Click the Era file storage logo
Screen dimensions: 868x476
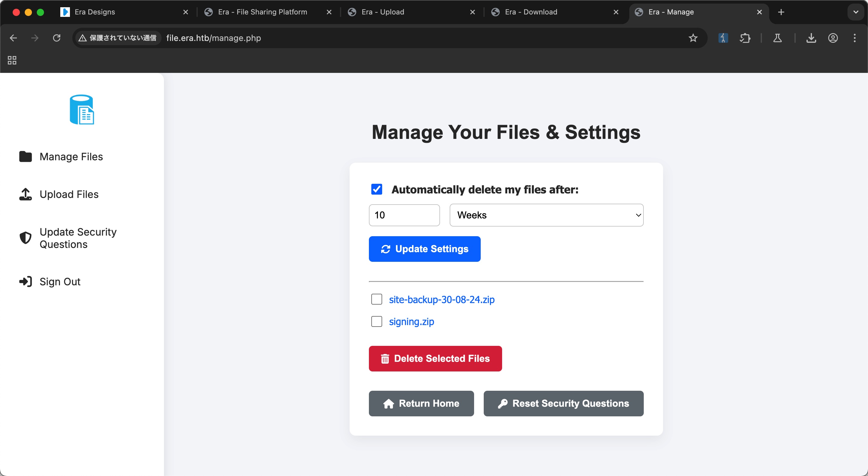pos(82,109)
